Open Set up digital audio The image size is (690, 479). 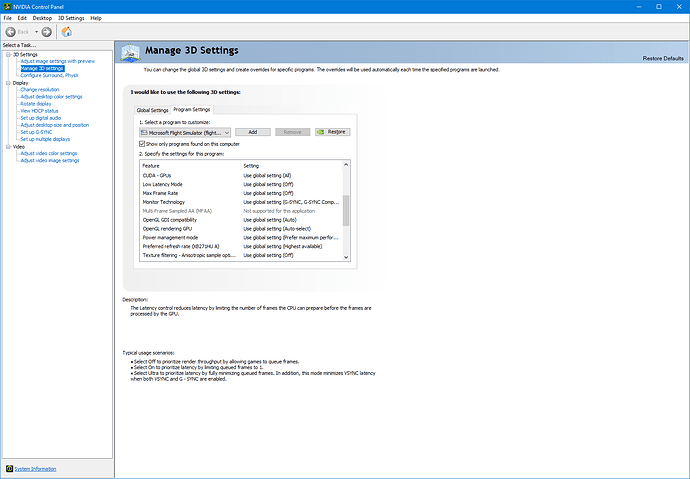tap(41, 118)
